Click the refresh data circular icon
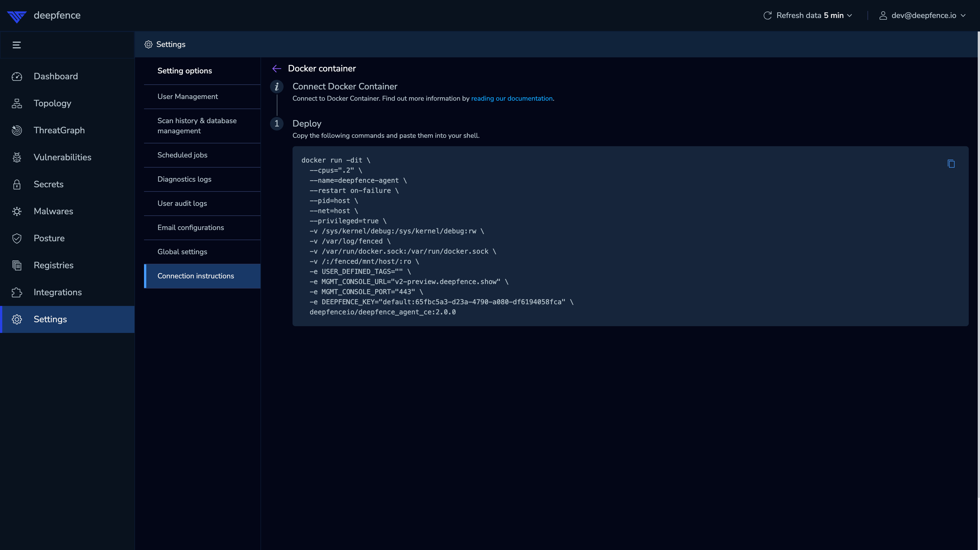Viewport: 980px width, 550px height. tap(767, 15)
